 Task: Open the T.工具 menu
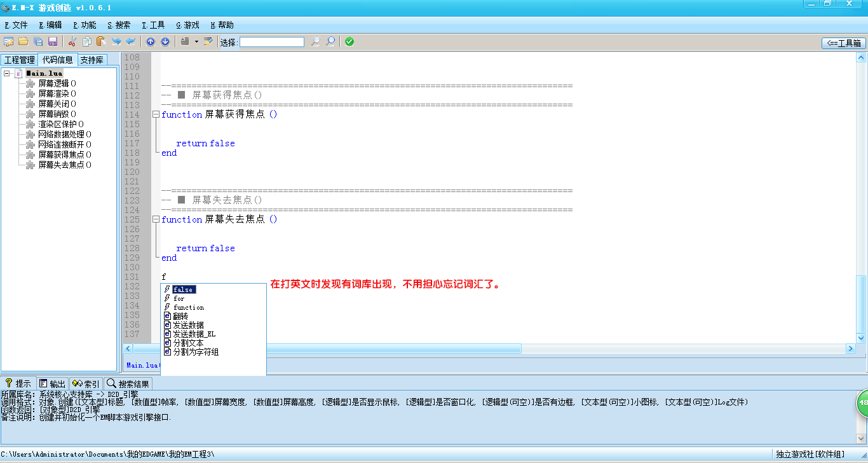point(153,25)
